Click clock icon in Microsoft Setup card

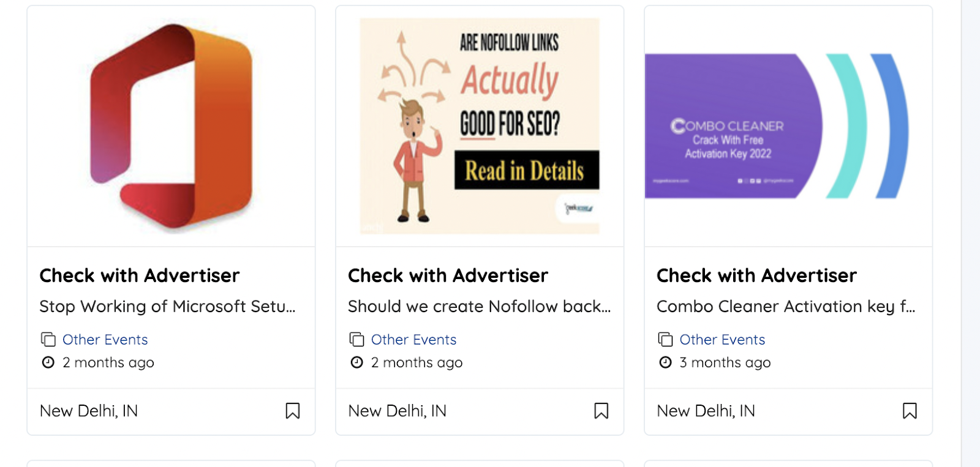coord(48,362)
